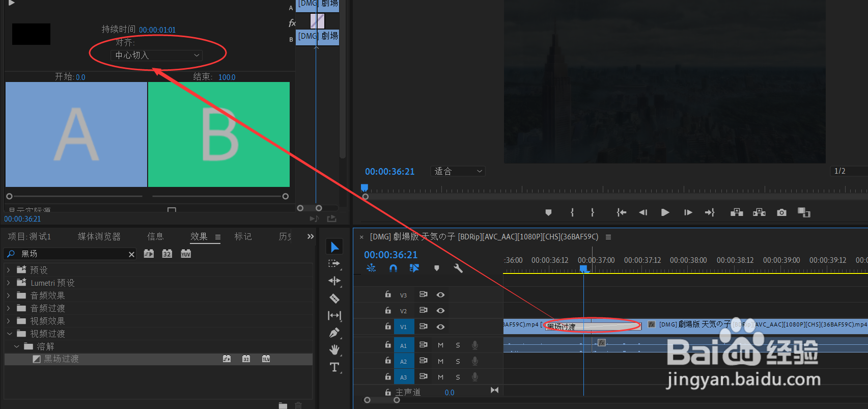Open comparison view button
Screen dimensions: 868x409
[804, 212]
